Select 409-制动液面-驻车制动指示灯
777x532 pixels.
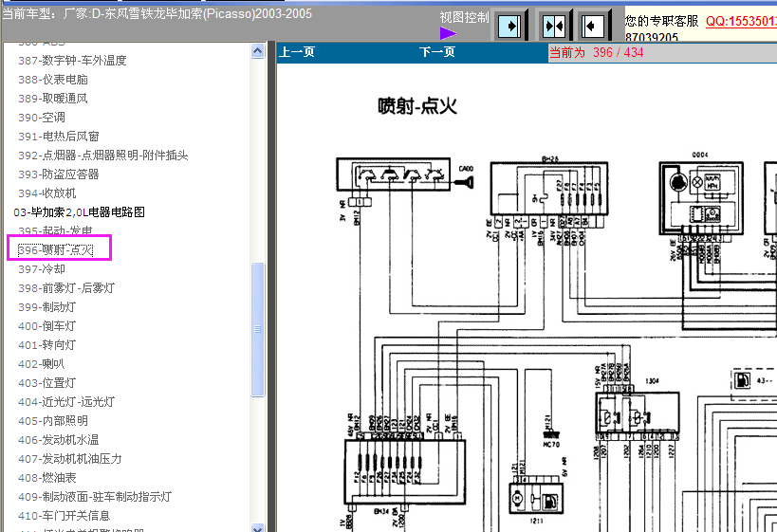(x=95, y=497)
